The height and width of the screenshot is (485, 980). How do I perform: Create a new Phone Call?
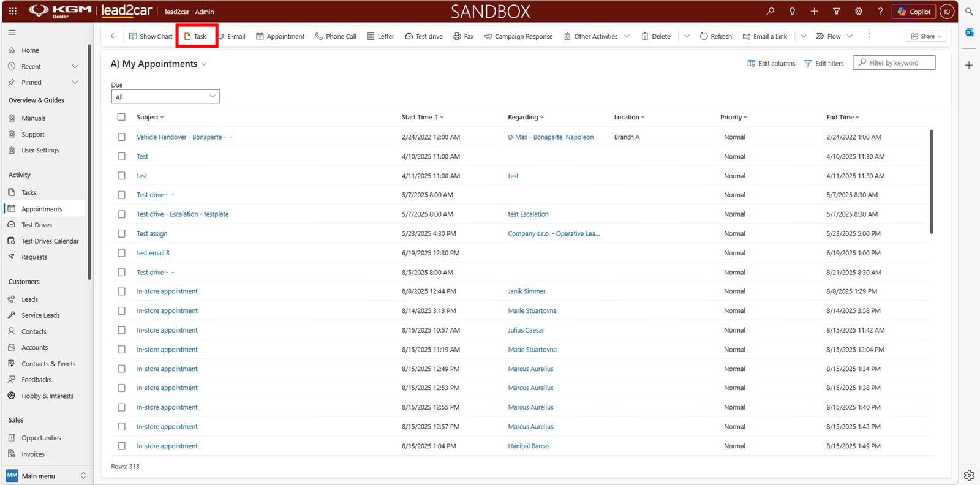point(336,36)
